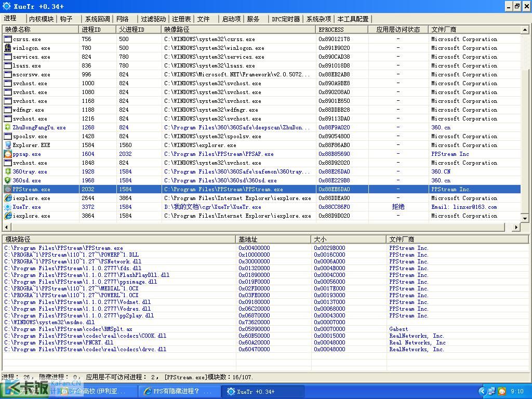Sort by EPROCESS column header
The width and height of the screenshot is (532, 399).
click(342, 30)
